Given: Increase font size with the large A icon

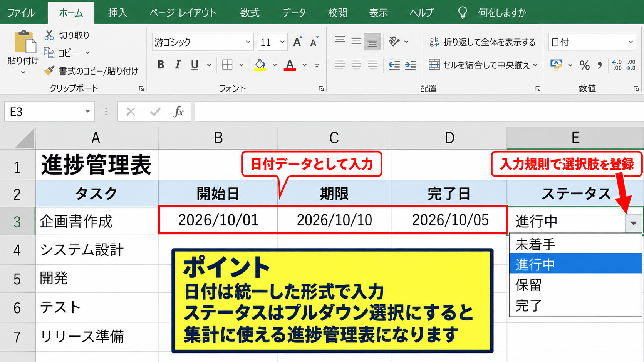Looking at the screenshot, I should click(297, 42).
